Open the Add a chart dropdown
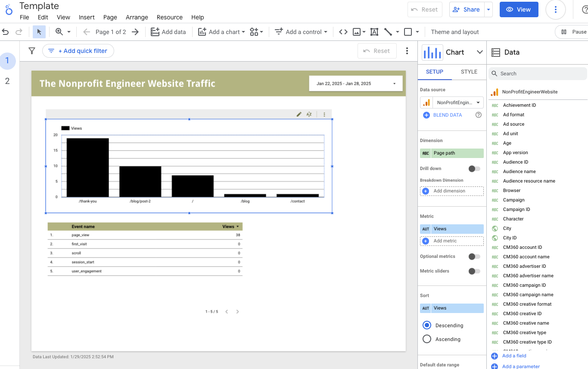This screenshot has height=369, width=588. pos(221,32)
